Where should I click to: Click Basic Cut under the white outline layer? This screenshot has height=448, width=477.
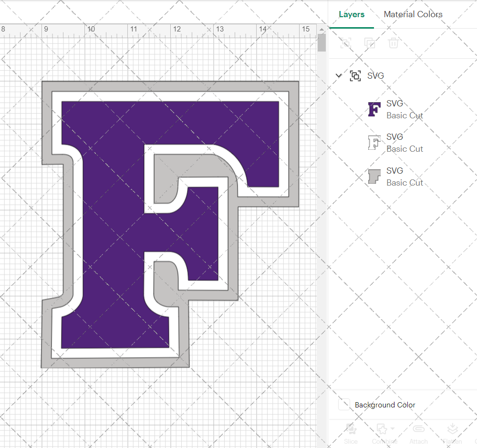(x=404, y=149)
